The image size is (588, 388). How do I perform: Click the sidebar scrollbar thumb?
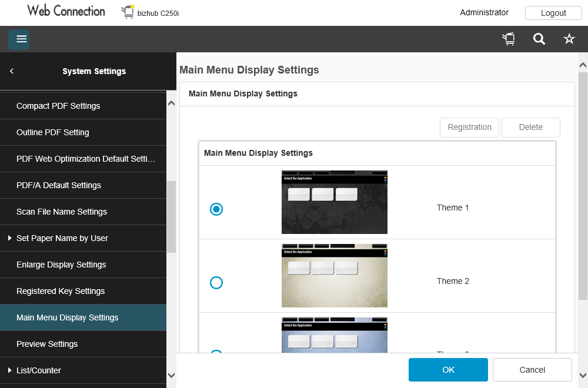pyautogui.click(x=171, y=217)
